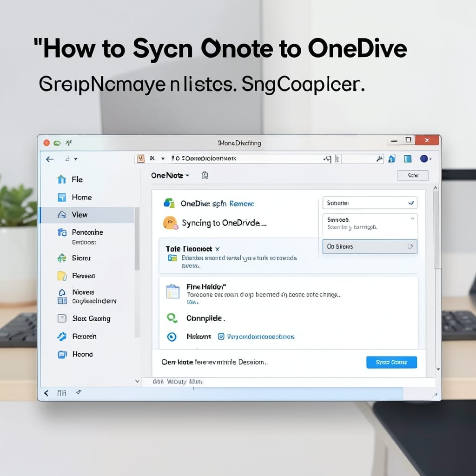Click the orange syncing status icon
The height and width of the screenshot is (476, 476).
pos(170,223)
